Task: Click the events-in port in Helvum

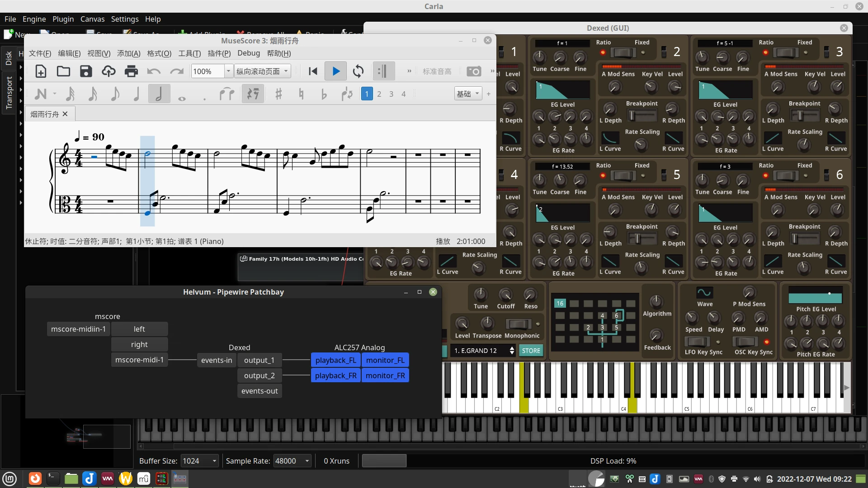Action: click(x=217, y=360)
